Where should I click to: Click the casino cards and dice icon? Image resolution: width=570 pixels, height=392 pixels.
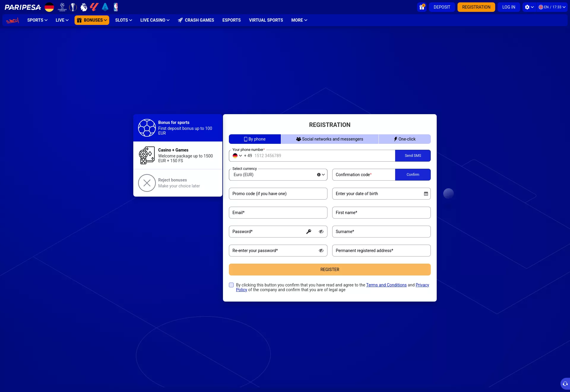click(x=147, y=155)
